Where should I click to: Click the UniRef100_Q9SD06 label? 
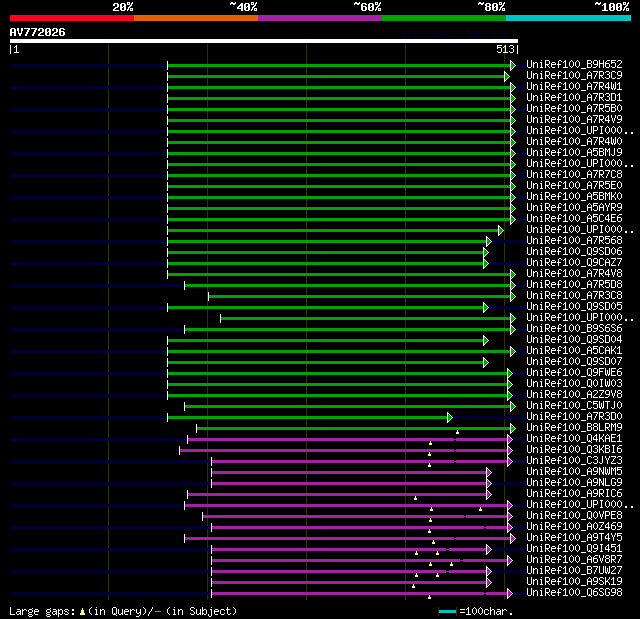574,252
